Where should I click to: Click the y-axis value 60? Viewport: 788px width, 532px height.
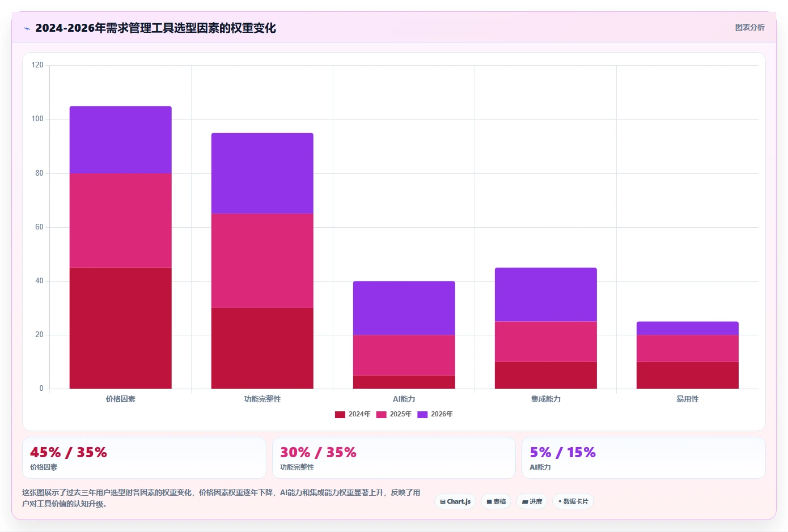(39, 227)
